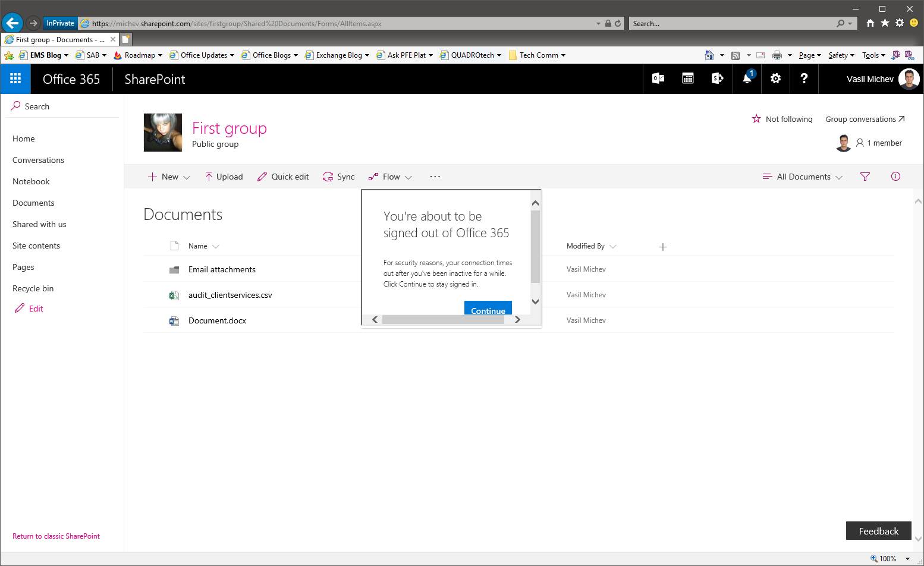This screenshot has height=566, width=924.
Task: Click the 1 member link
Action: point(879,143)
